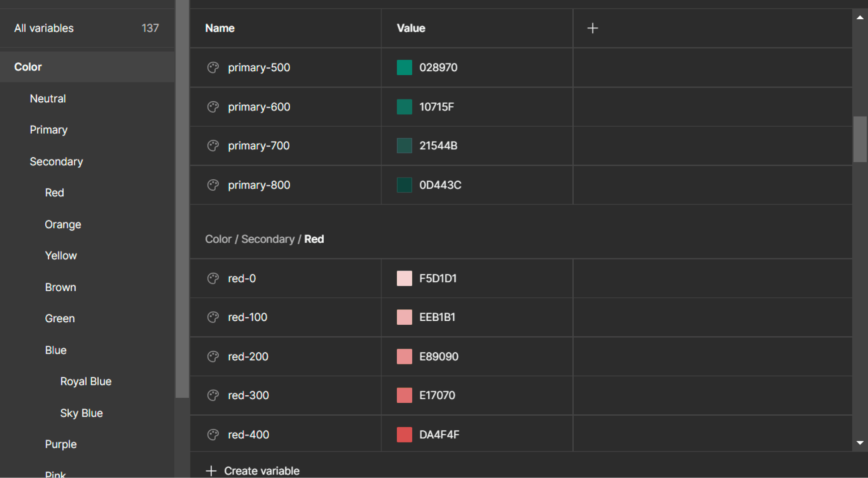Click the red swatch next to E89090
The image size is (868, 478).
404,356
